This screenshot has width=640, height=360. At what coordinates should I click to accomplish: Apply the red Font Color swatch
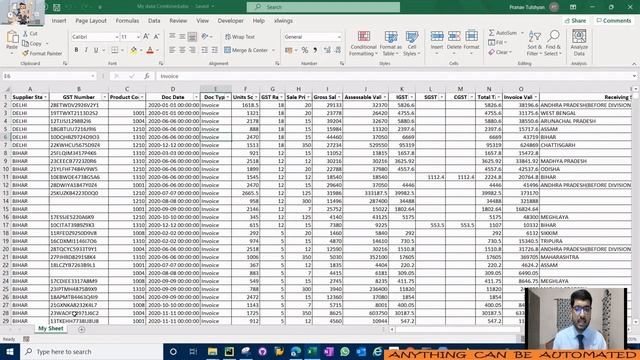(x=150, y=50)
